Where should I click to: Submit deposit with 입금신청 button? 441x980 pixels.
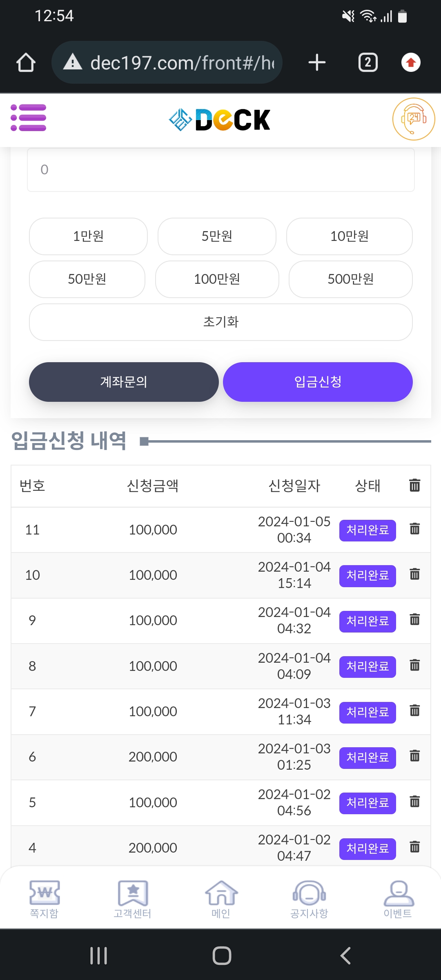[318, 382]
